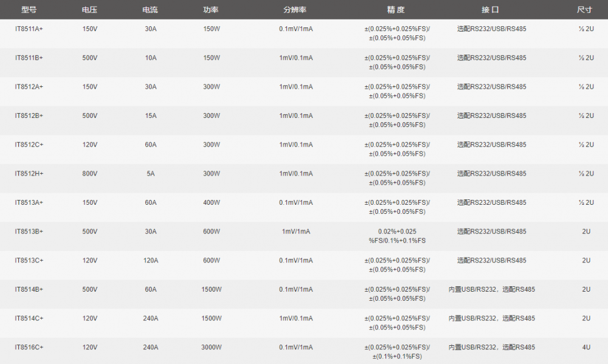Select the IT8513C+ model cell
Image resolution: width=608 pixels, height=364 pixels.
tap(29, 261)
